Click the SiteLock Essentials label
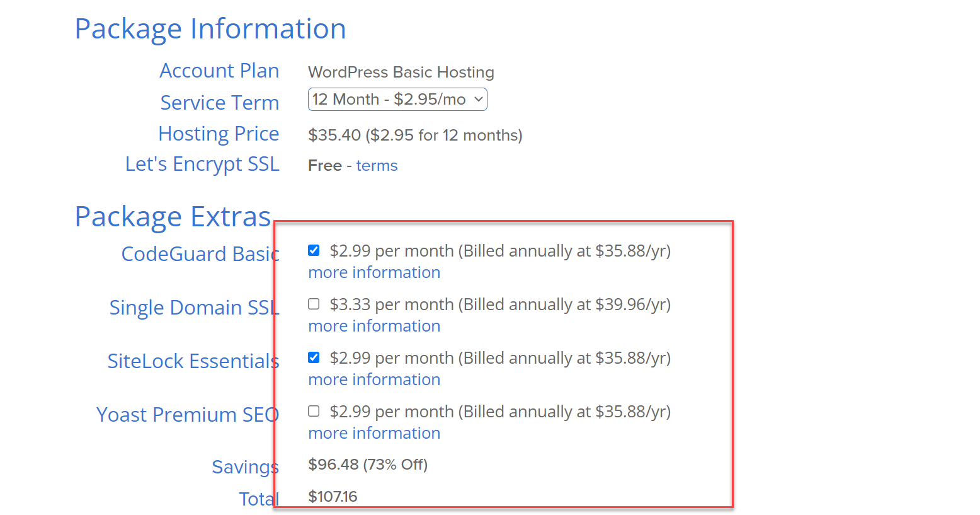 coord(193,361)
